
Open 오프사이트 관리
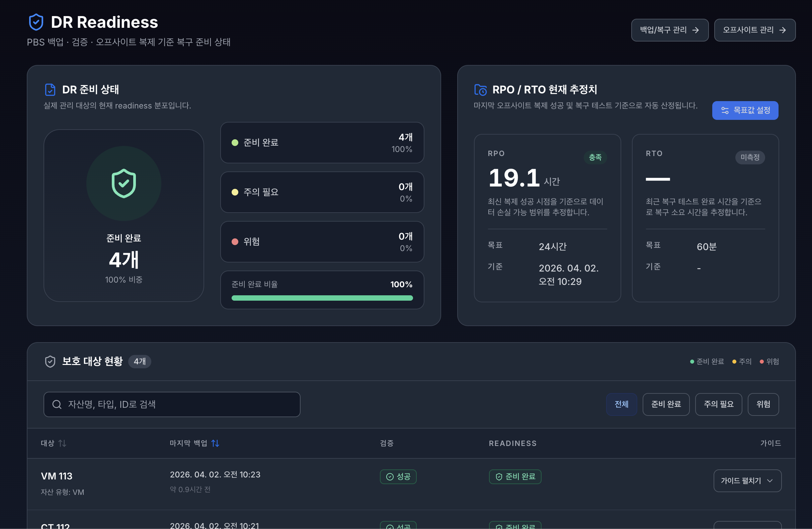755,30
